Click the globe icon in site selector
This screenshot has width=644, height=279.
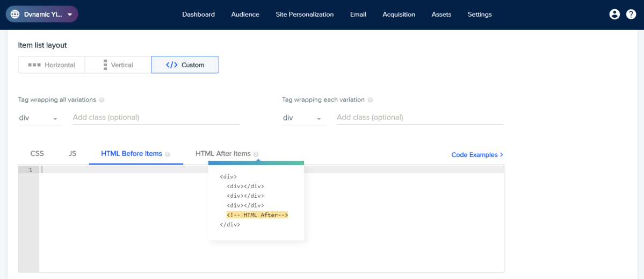click(x=15, y=15)
